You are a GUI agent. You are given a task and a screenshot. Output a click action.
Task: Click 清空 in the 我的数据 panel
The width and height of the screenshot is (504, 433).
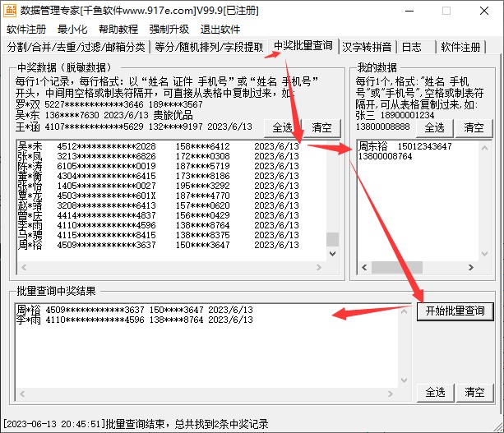pyautogui.click(x=474, y=127)
